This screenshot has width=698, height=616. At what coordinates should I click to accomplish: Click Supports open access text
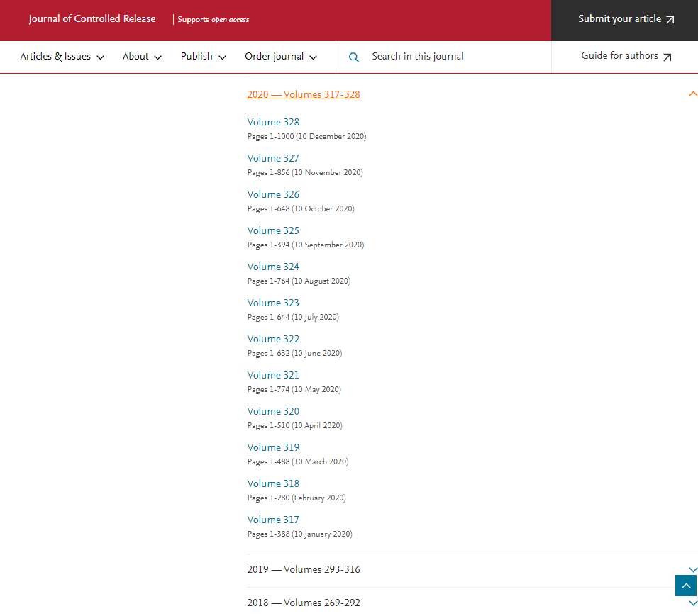(x=214, y=20)
